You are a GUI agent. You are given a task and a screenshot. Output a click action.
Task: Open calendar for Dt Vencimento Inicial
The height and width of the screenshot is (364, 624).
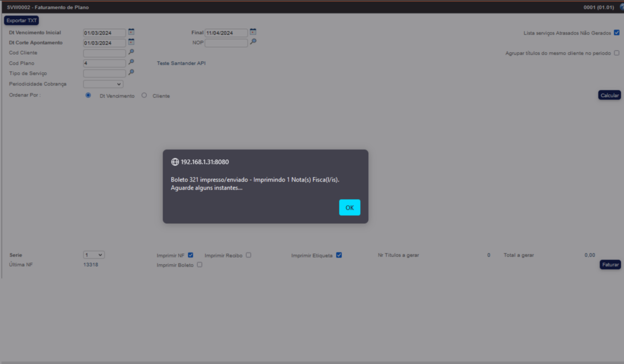(x=131, y=32)
